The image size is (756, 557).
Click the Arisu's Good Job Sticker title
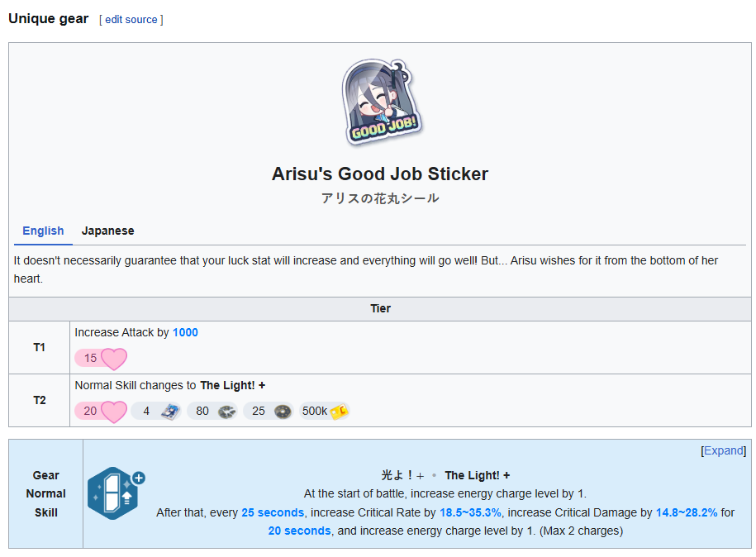click(x=380, y=174)
